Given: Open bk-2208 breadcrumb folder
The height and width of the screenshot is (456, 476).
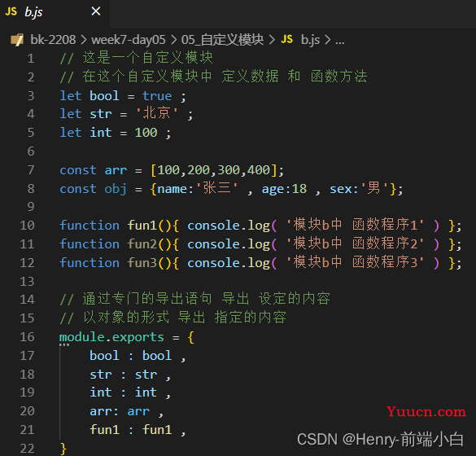Looking at the screenshot, I should (53, 40).
